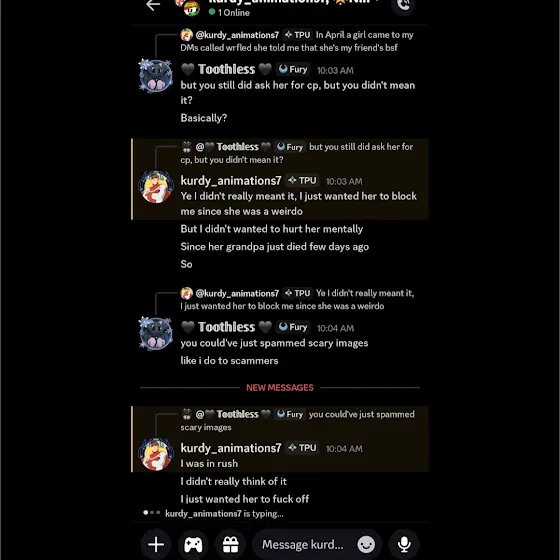Image resolution: width=560 pixels, height=560 pixels.
Task: Tap the microphone voice message icon
Action: pyautogui.click(x=404, y=544)
